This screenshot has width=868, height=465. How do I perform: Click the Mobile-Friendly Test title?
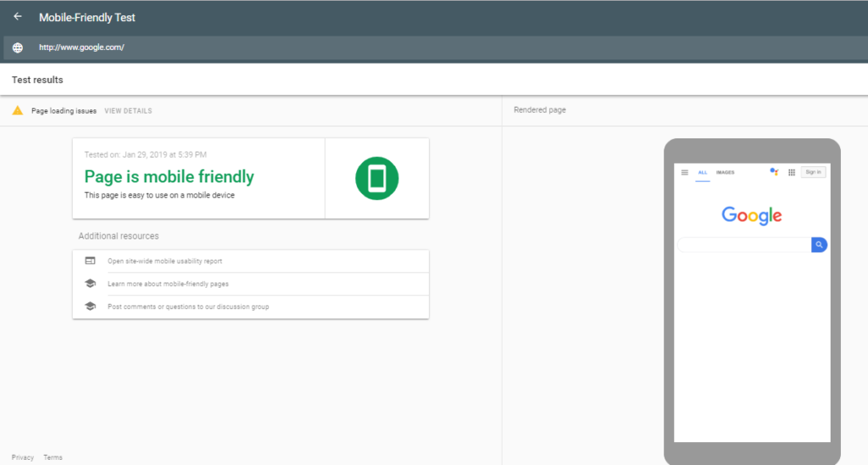(x=87, y=18)
